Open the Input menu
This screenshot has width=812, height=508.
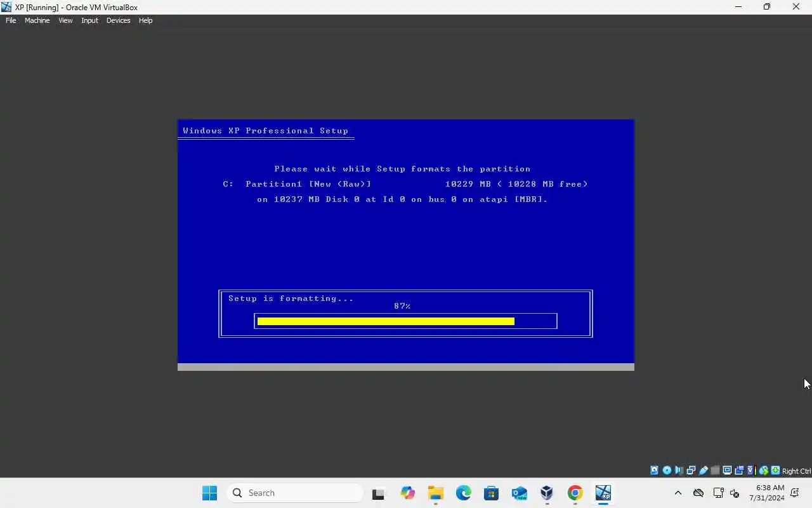(89, 20)
